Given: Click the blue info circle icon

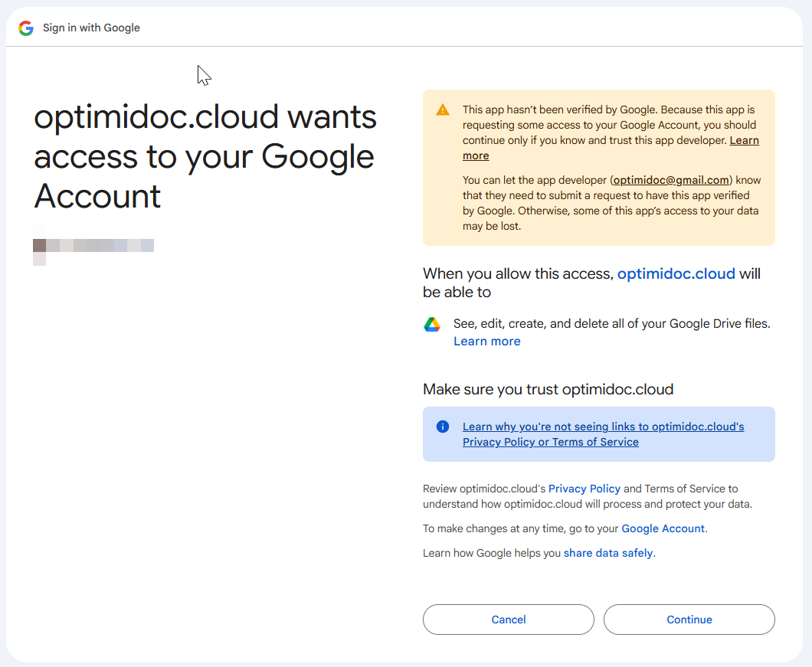Looking at the screenshot, I should [443, 427].
